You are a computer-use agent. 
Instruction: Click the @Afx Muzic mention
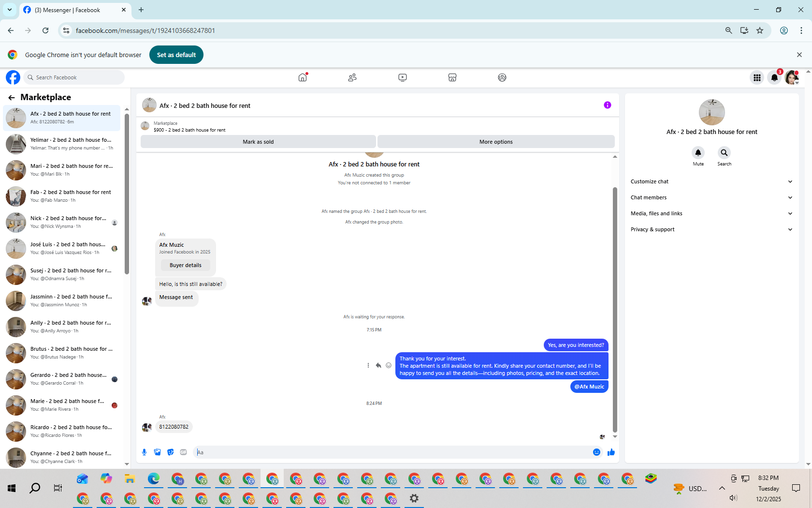589,387
